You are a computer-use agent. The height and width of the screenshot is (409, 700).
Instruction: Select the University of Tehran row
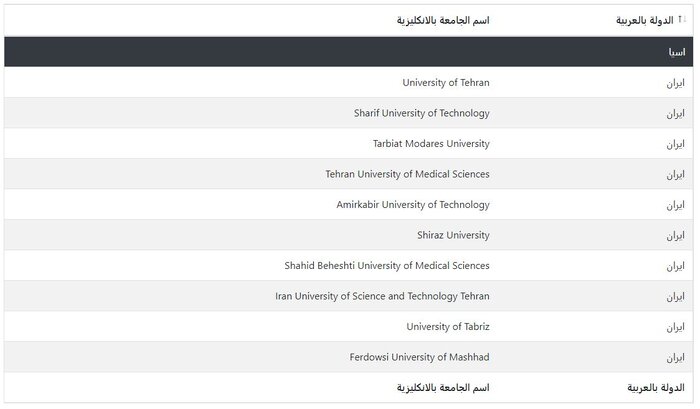(x=446, y=82)
